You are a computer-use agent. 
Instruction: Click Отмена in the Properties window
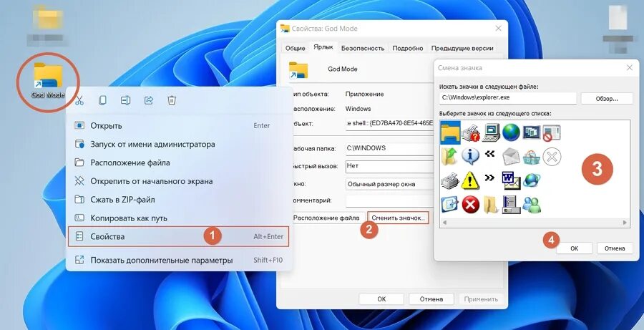click(x=431, y=299)
